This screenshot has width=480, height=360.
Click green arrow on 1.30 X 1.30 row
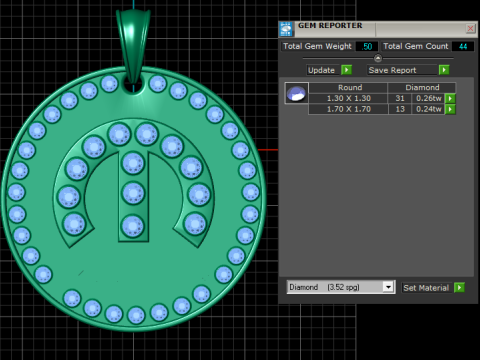450,98
